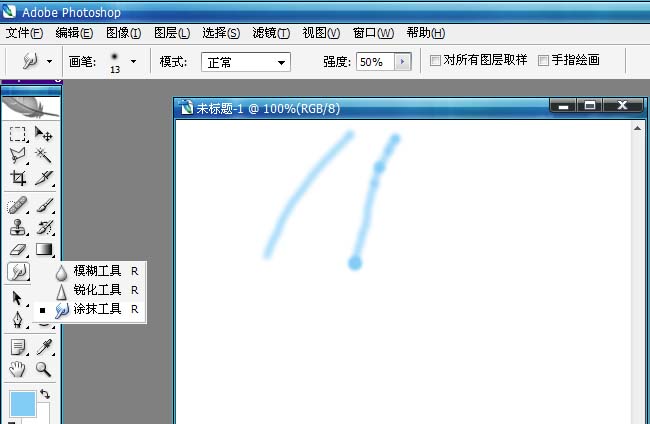650x424 pixels.
Task: Select the Clone Stamp tool
Action: pos(17,228)
